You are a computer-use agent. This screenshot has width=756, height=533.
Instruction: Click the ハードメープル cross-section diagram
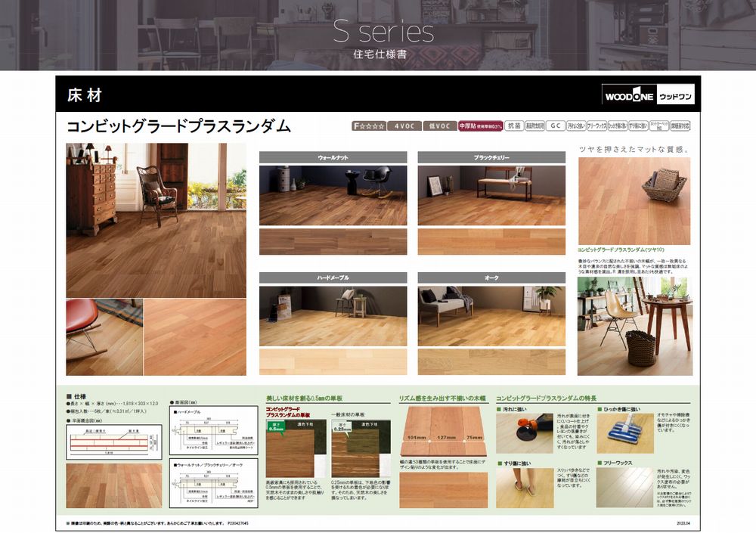[214, 430]
